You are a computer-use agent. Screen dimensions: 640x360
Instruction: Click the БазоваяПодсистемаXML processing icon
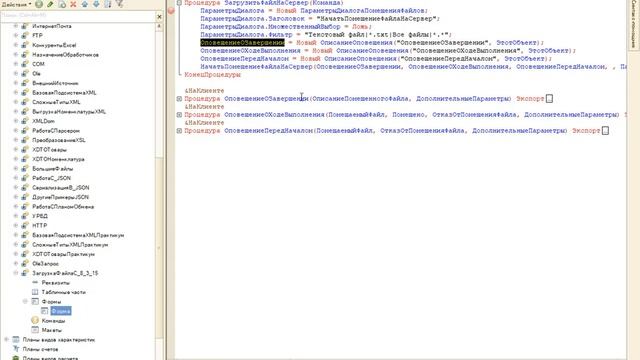tap(25, 93)
